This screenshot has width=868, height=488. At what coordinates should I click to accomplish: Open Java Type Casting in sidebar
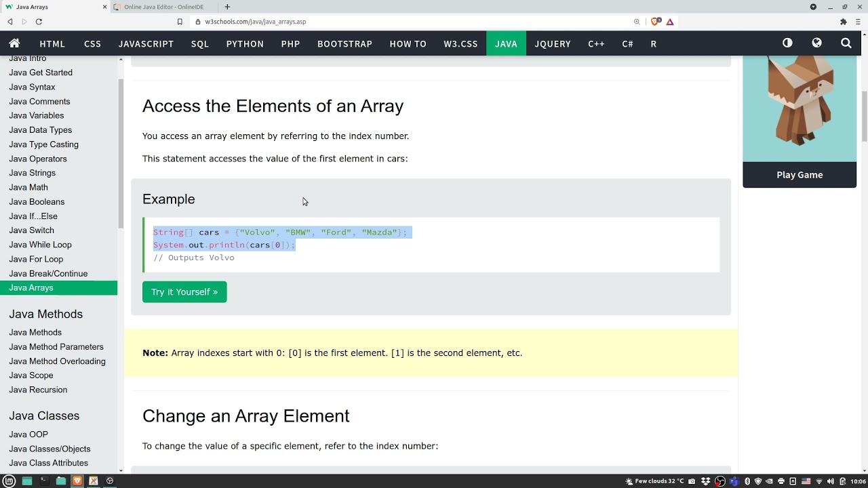click(x=44, y=144)
